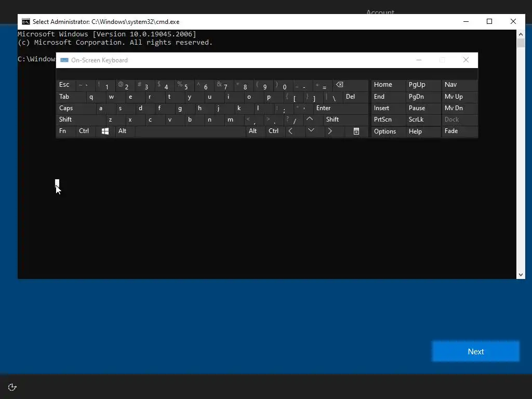Toggle the right Ctrl key
This screenshot has width=532, height=399.
pos(275,131)
